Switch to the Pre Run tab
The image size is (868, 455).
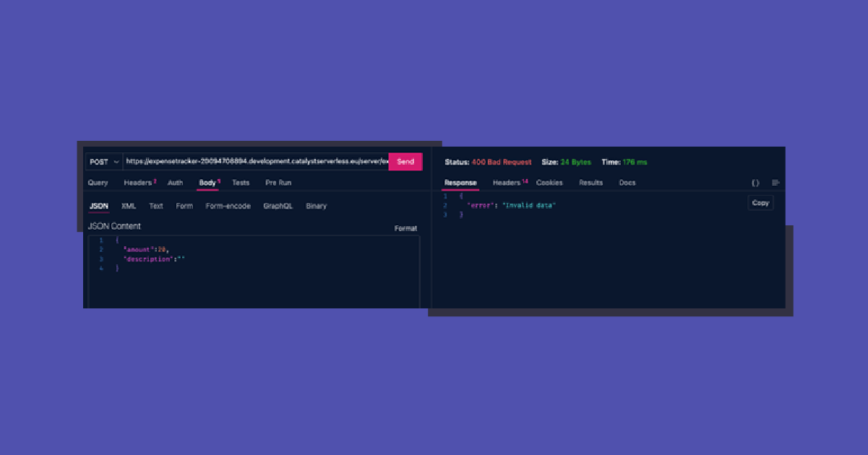tap(278, 183)
